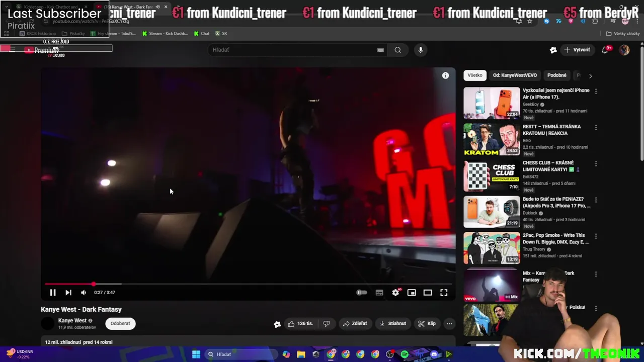Open options for the Duklock video
The image size is (644, 362).
coord(596,200)
